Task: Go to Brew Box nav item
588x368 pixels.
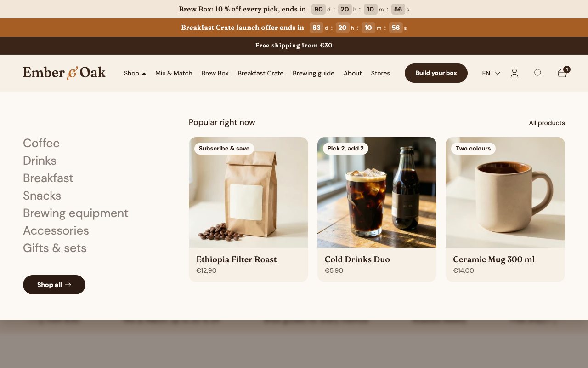Action: [215, 73]
